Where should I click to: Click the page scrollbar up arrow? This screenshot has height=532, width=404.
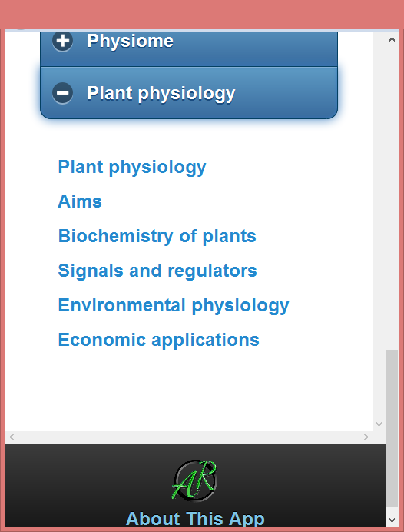[x=392, y=39]
